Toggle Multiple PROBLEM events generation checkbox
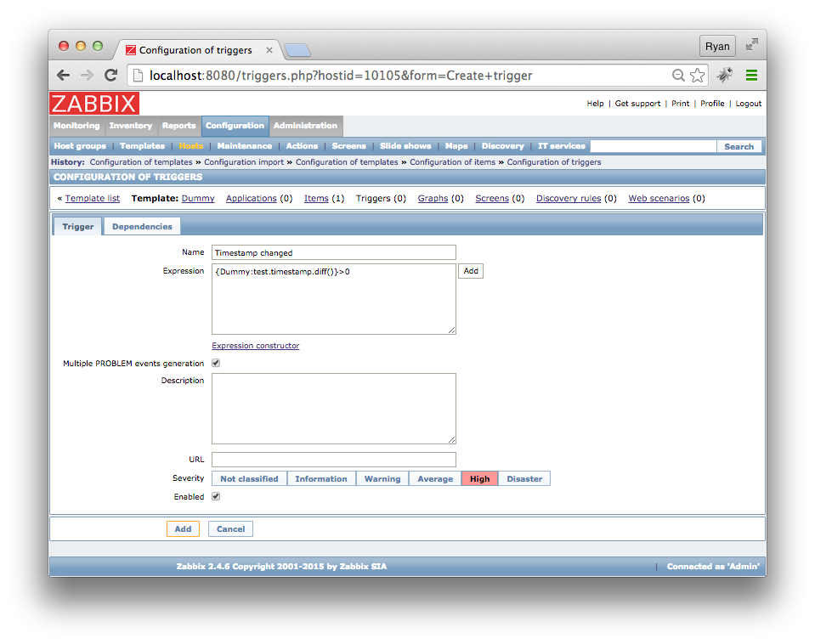 [216, 363]
